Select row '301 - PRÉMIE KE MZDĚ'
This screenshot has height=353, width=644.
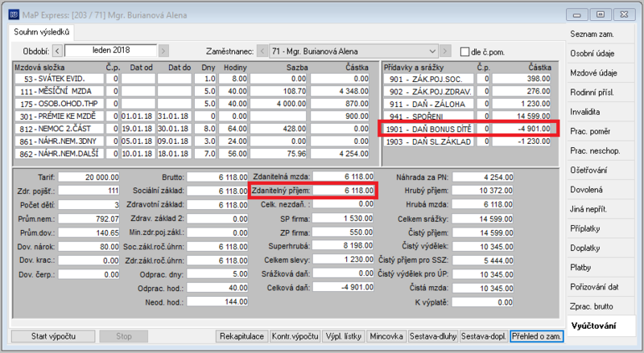[192, 116]
